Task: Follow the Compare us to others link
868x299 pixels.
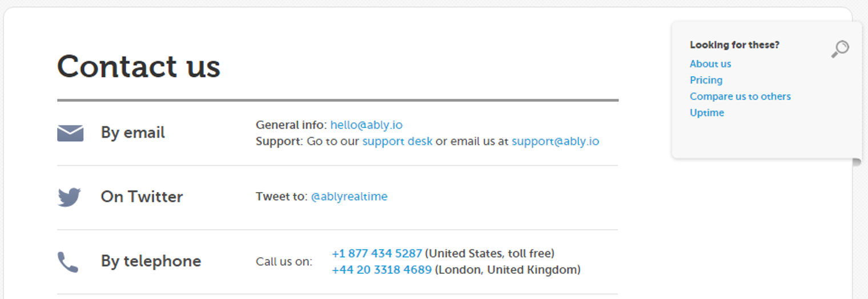Action: [x=740, y=96]
